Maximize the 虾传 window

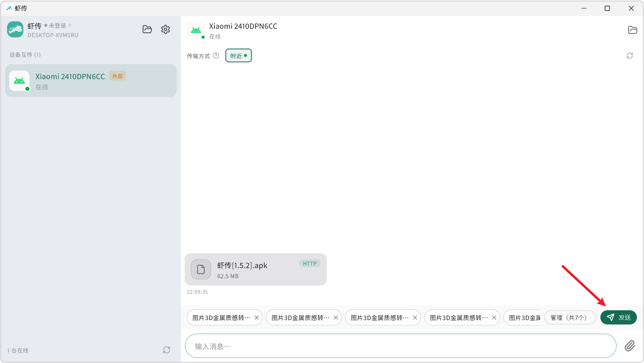click(x=607, y=8)
